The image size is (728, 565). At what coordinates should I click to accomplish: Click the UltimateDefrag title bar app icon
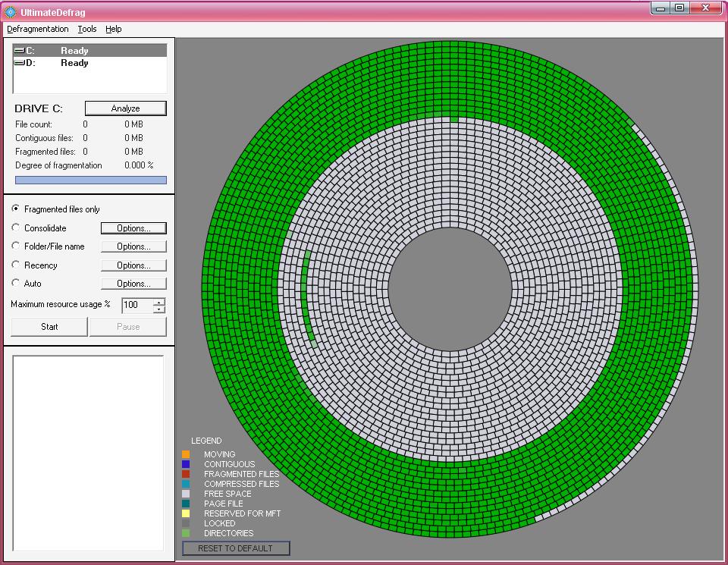(10, 11)
